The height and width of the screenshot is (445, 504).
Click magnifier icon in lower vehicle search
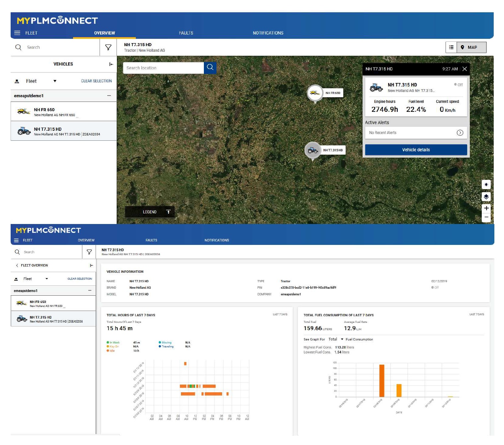coord(17,252)
